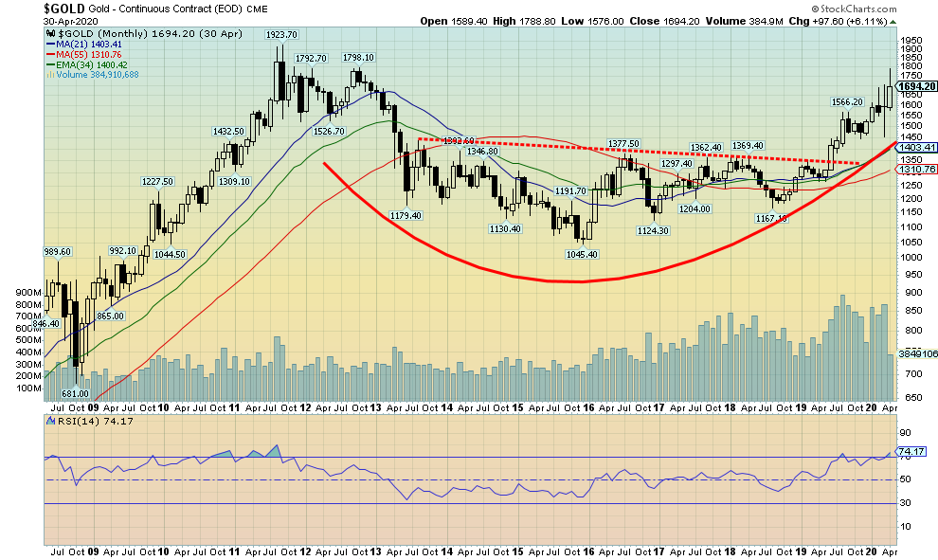This screenshot has width=938, height=560.
Task: Click the red MA(55) legend line marker
Action: (48, 53)
